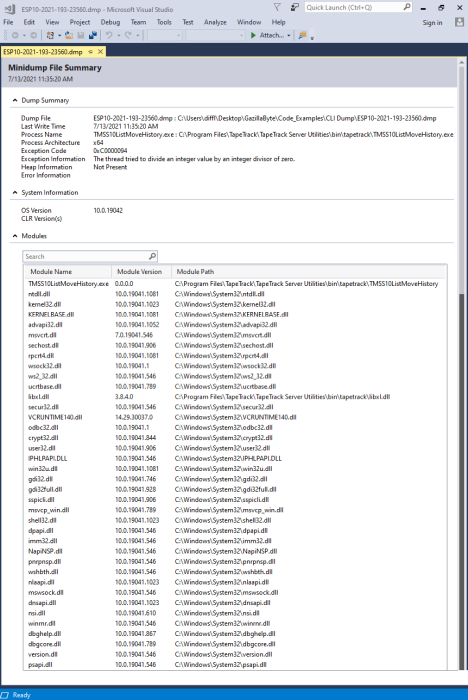This screenshot has width=468, height=700.
Task: Collapse the Dump Summary section
Action: (x=15, y=100)
